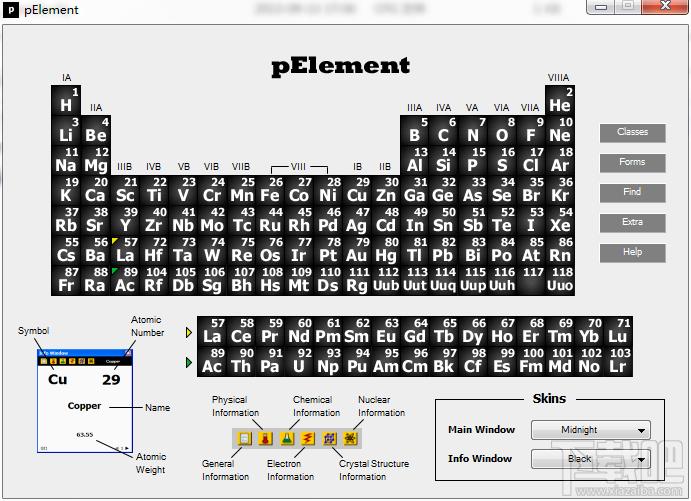Select the Lanthanum (La) tile in lanthanide row

click(212, 331)
